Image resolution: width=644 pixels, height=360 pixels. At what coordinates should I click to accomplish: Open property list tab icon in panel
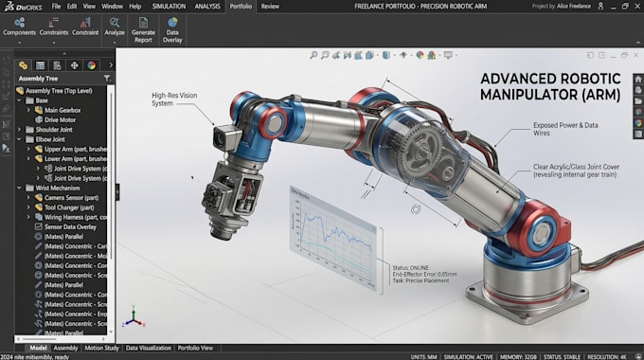point(40,65)
